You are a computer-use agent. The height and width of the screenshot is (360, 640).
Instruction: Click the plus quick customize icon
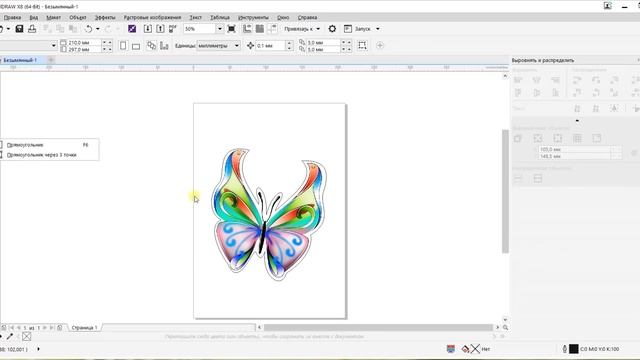[380, 46]
